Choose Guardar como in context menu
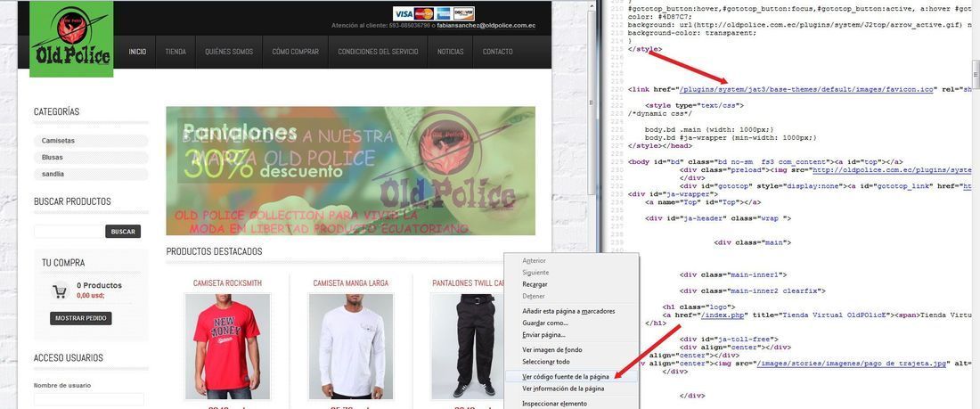The image size is (980, 409). (x=545, y=323)
